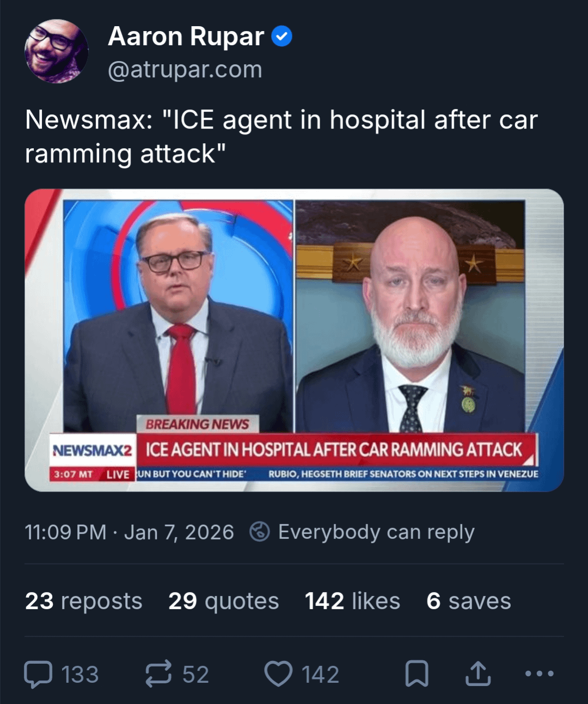Toggle the heart like button

[278, 674]
